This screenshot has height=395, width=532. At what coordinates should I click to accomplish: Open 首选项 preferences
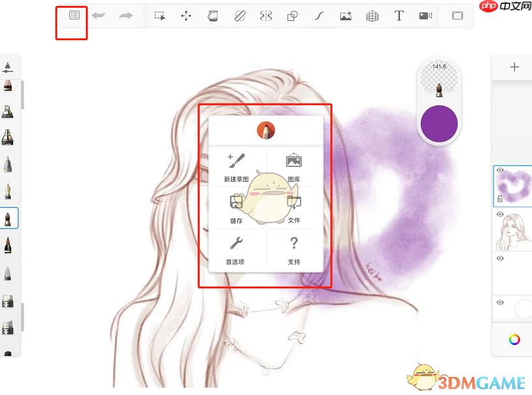(235, 251)
